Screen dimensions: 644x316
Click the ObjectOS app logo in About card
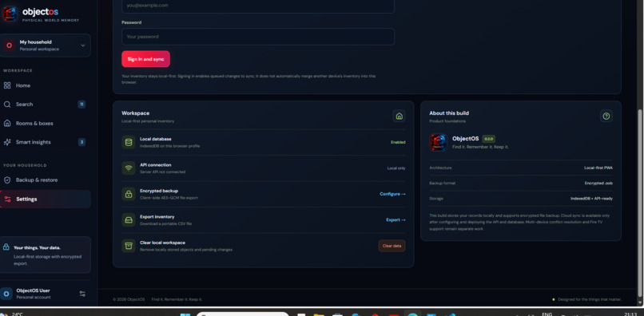[438, 142]
